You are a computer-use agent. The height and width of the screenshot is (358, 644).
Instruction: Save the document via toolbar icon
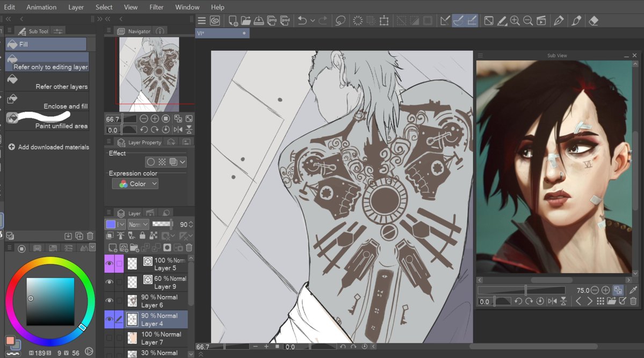pos(259,20)
